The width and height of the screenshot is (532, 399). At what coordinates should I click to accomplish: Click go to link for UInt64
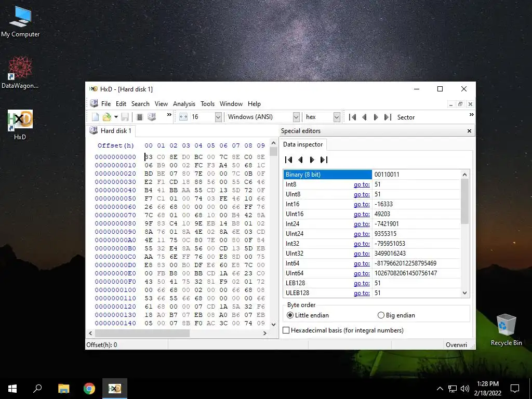click(362, 273)
